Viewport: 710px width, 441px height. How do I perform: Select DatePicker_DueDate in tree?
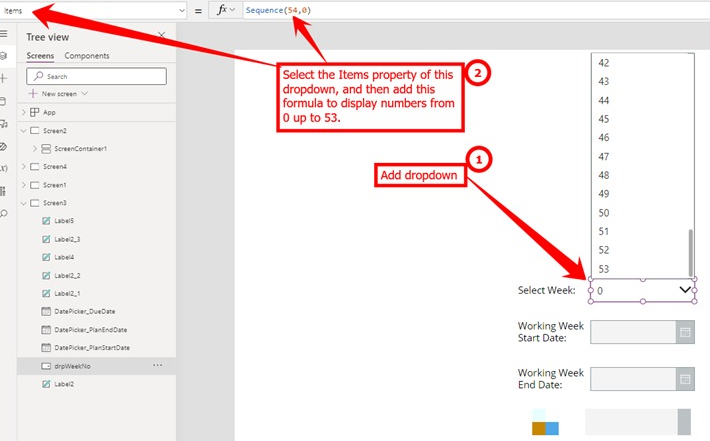(x=85, y=312)
